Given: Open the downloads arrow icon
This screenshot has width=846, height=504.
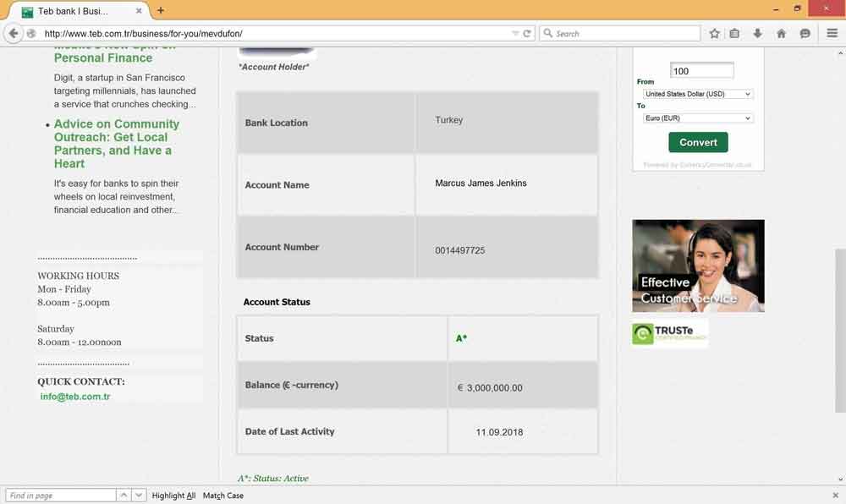Looking at the screenshot, I should click(757, 34).
